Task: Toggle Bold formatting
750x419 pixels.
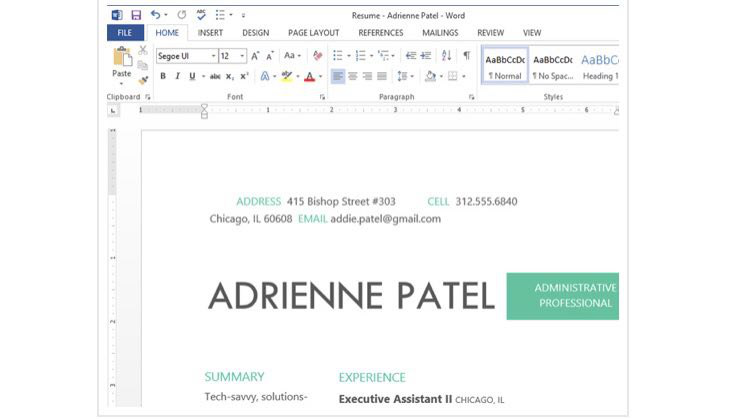Action: click(163, 76)
